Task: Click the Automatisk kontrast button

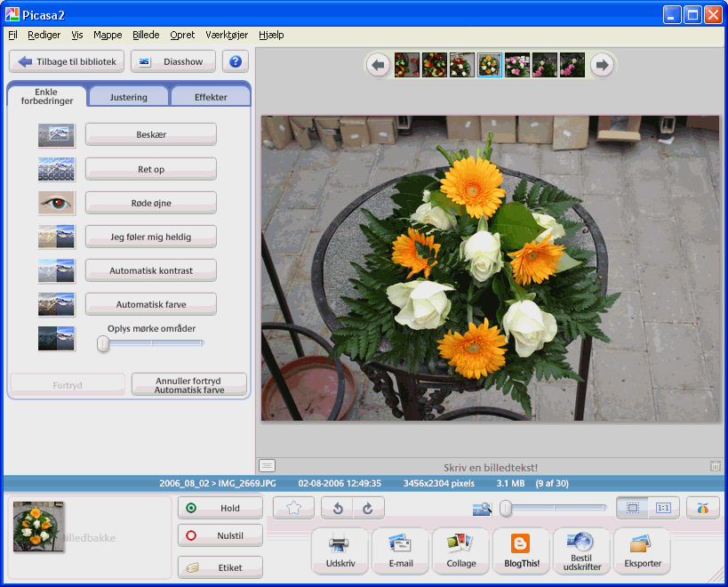Action: [x=151, y=270]
